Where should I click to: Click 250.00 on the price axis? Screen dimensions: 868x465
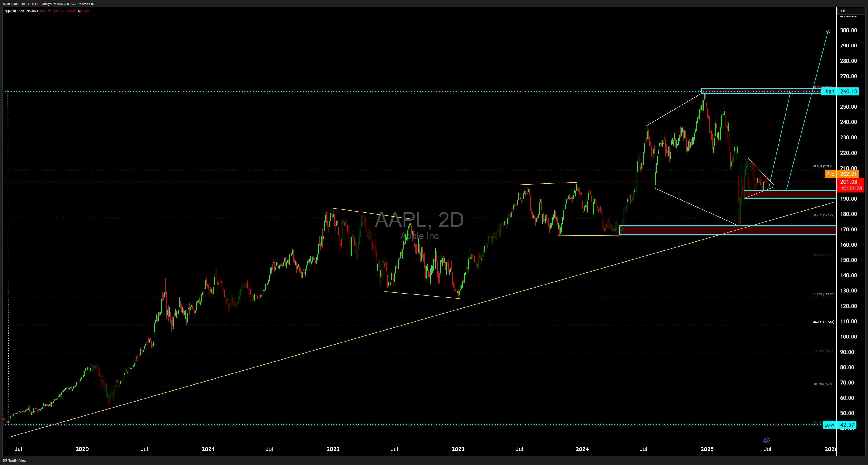coord(849,107)
